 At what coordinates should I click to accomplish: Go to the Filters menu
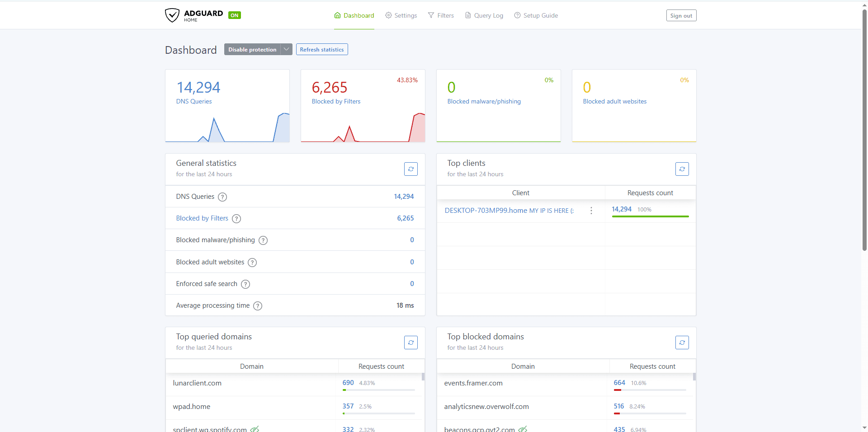[x=441, y=15]
